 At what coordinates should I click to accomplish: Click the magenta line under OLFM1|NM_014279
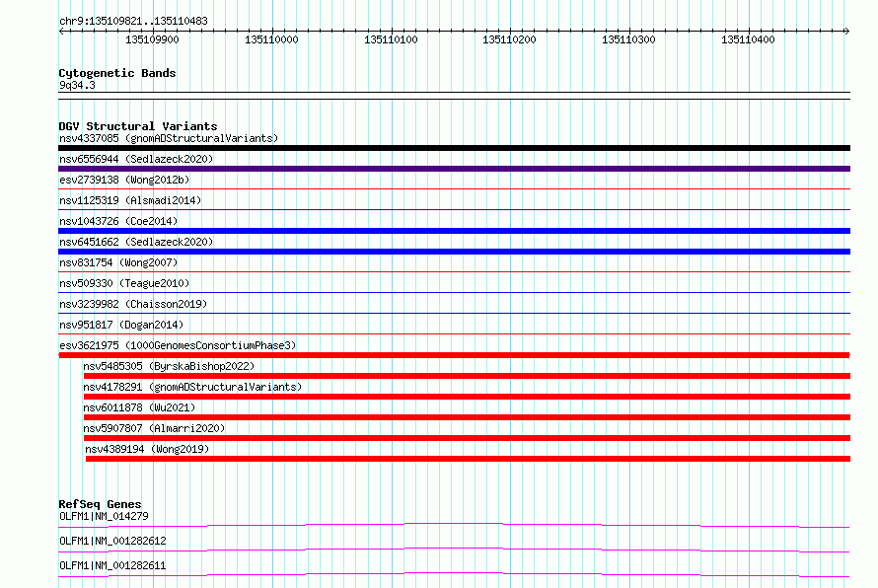(x=454, y=525)
